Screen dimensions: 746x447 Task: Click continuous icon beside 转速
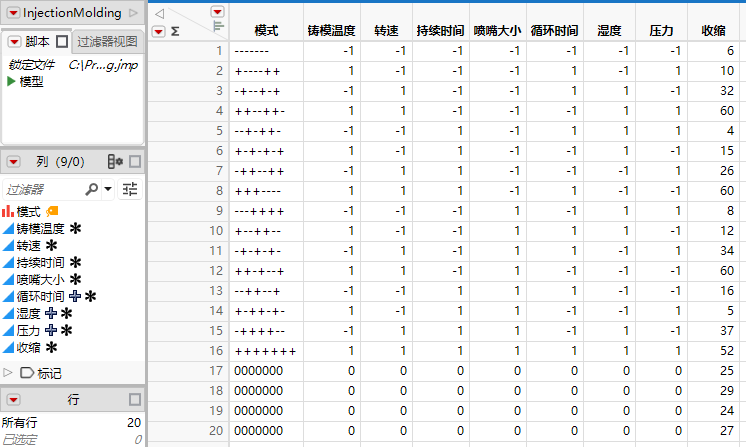(x=8, y=246)
